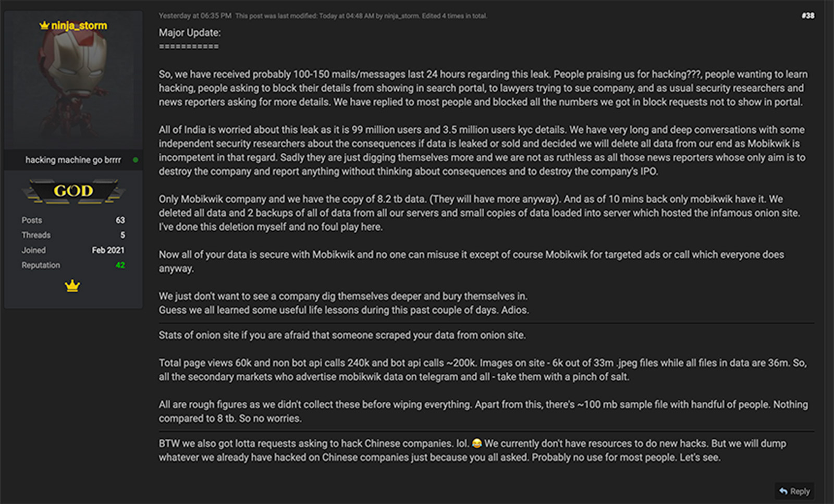Click the crown icon beside ninja_storm username
This screenshot has width=834, height=504.
(x=44, y=26)
